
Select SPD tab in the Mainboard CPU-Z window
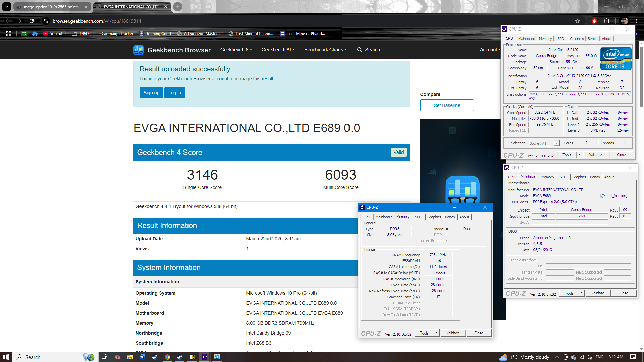point(563,177)
